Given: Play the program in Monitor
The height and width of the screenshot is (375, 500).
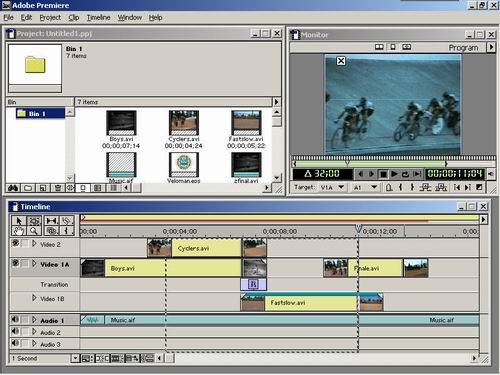Looking at the screenshot, I should (x=394, y=174).
